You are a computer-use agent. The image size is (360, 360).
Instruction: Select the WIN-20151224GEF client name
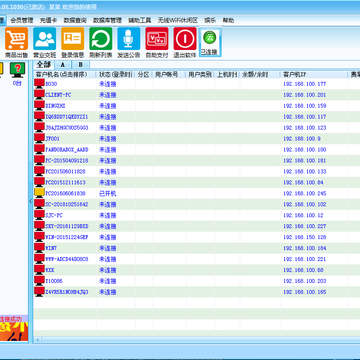[67, 237]
